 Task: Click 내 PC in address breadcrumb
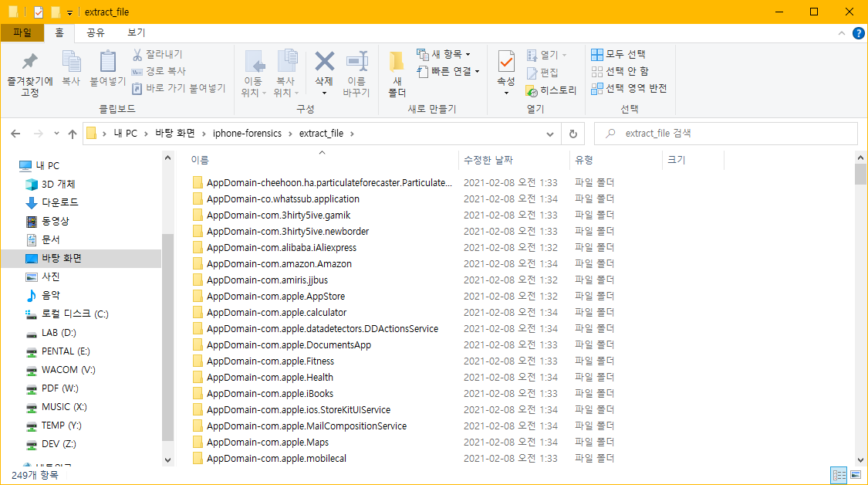pyautogui.click(x=125, y=134)
